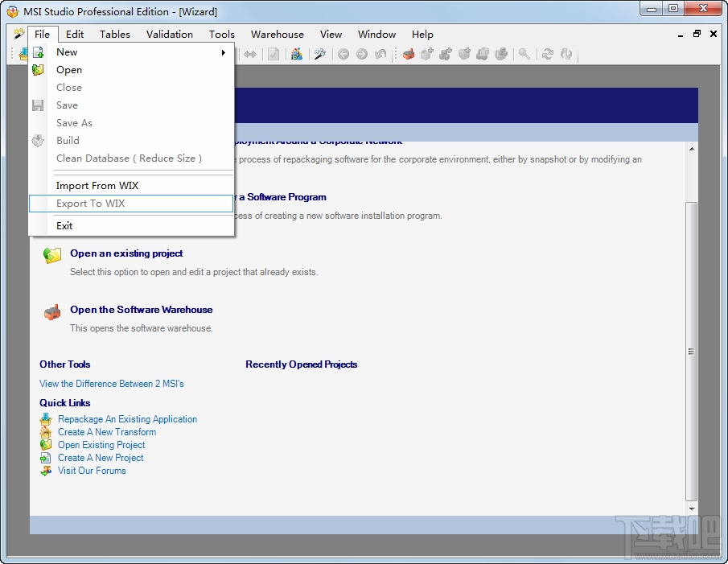
Task: Click the Undo arrow icon on toolbar
Action: pyautogui.click(x=380, y=54)
